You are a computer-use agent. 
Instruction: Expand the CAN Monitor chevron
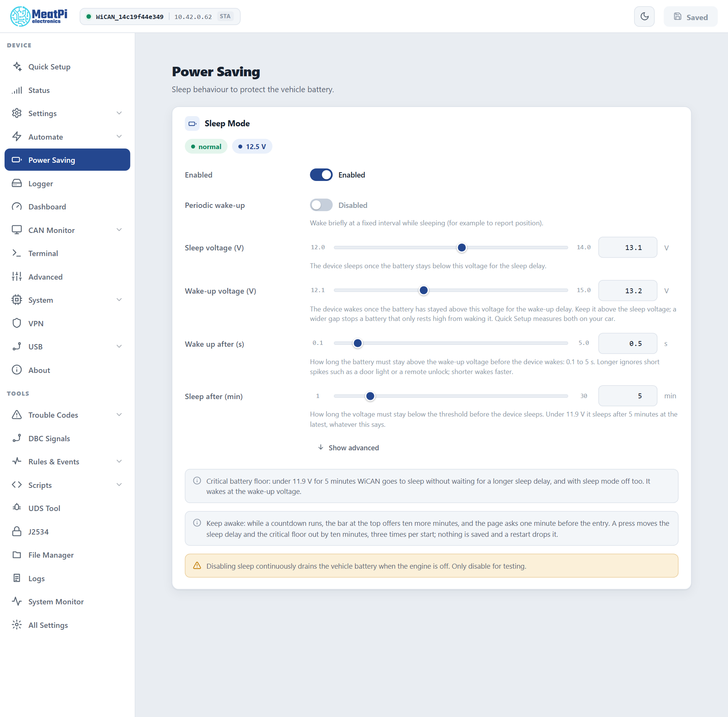pyautogui.click(x=119, y=230)
